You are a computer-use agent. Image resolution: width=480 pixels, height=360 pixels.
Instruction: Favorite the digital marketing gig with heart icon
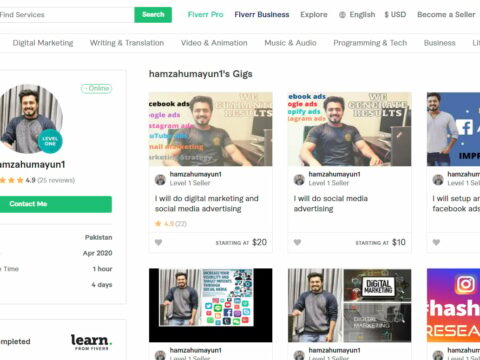(x=159, y=242)
